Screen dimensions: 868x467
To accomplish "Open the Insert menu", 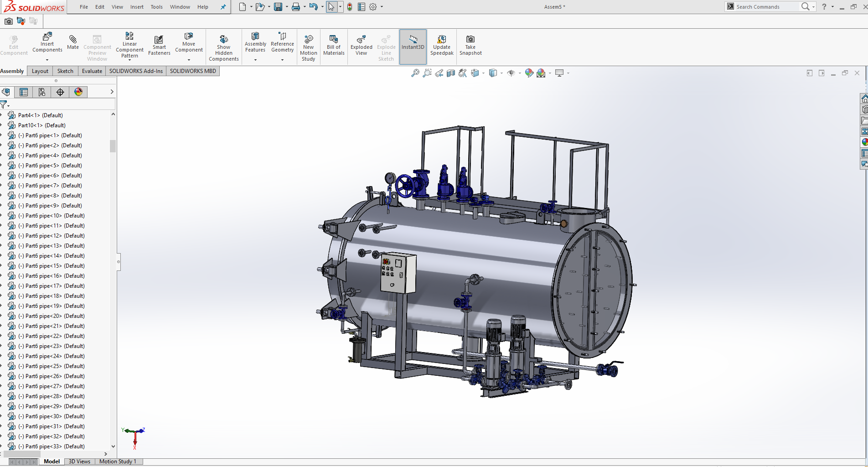I will [x=137, y=7].
